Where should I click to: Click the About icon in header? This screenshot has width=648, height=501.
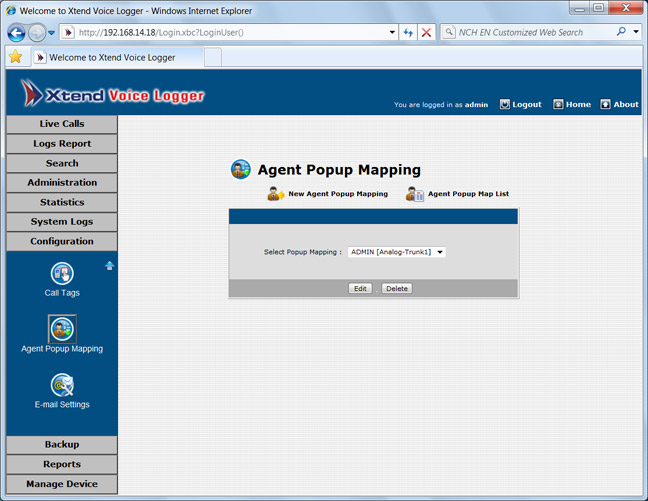(x=605, y=104)
